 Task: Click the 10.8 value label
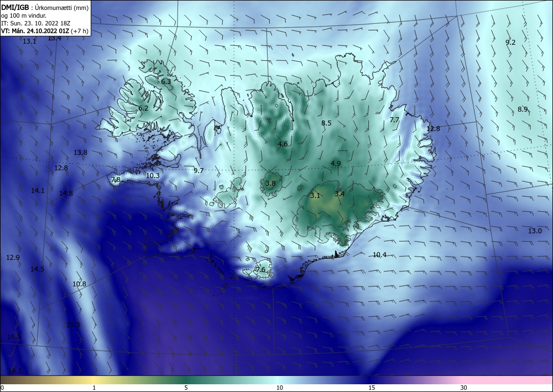tap(79, 284)
